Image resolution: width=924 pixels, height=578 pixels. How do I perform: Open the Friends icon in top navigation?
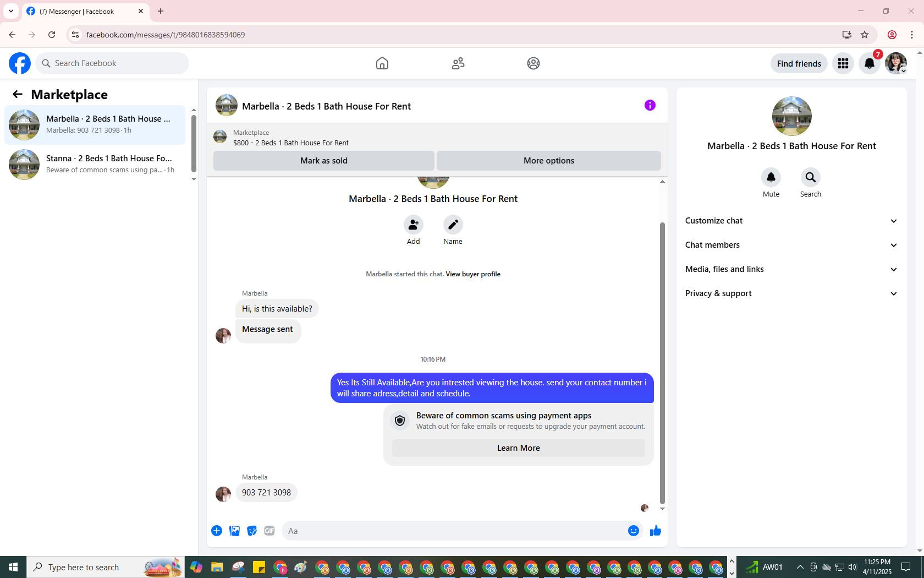click(458, 63)
